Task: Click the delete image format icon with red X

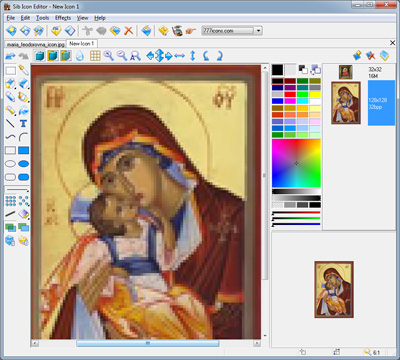Action: tap(370, 56)
